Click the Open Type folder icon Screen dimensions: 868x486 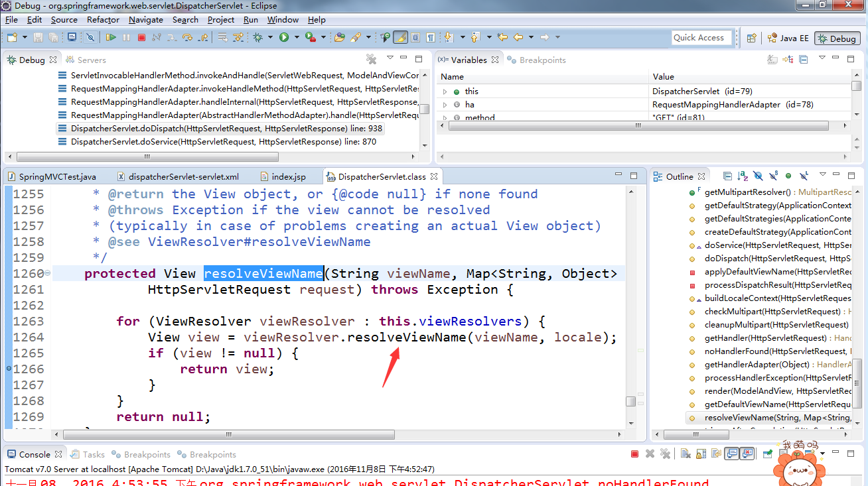point(339,37)
